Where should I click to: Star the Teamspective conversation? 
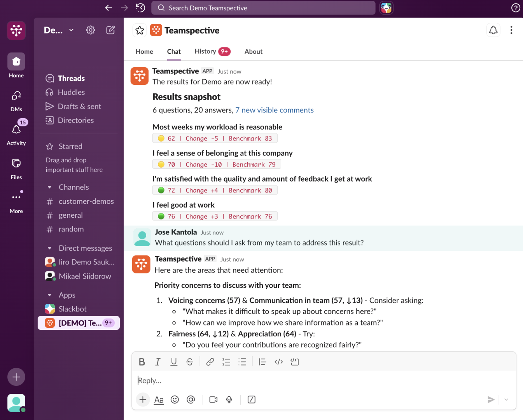pyautogui.click(x=140, y=30)
